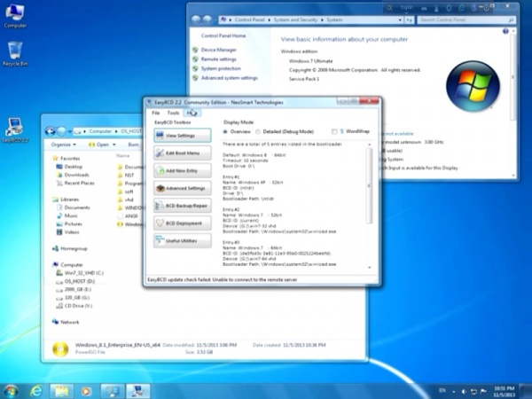Open Advanced Settings in EasyBCD
The height and width of the screenshot is (399, 532).
(182, 188)
